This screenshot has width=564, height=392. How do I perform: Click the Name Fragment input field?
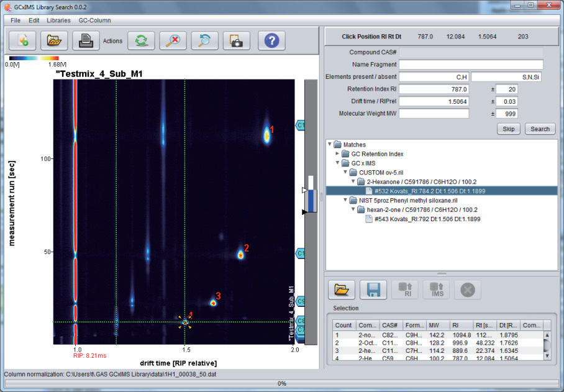(471, 65)
